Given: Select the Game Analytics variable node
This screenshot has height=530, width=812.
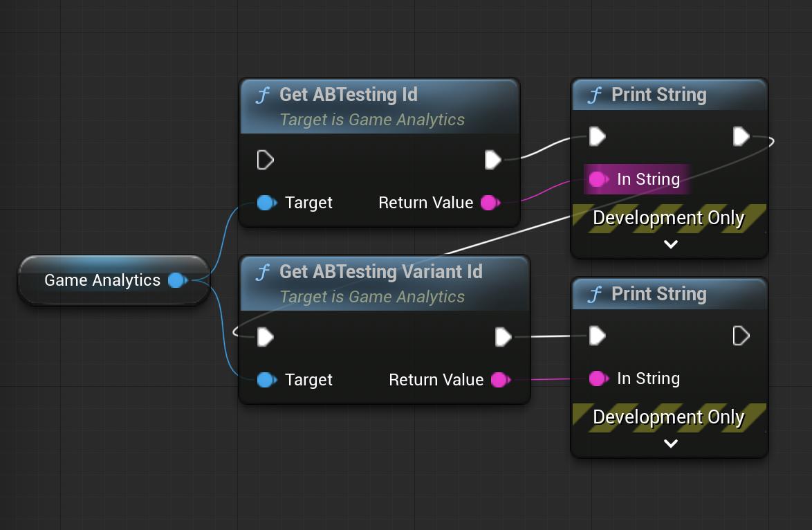Looking at the screenshot, I should point(102,280).
